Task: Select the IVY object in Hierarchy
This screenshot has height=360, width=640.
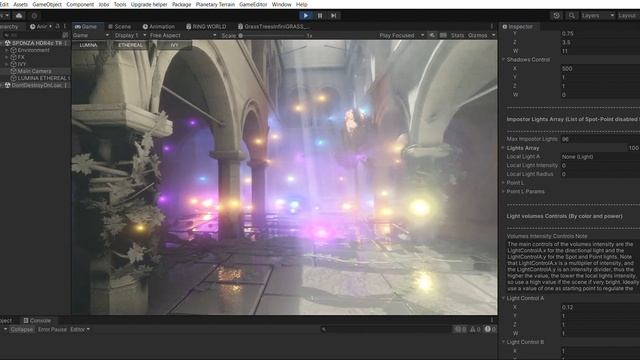Action: click(22, 64)
